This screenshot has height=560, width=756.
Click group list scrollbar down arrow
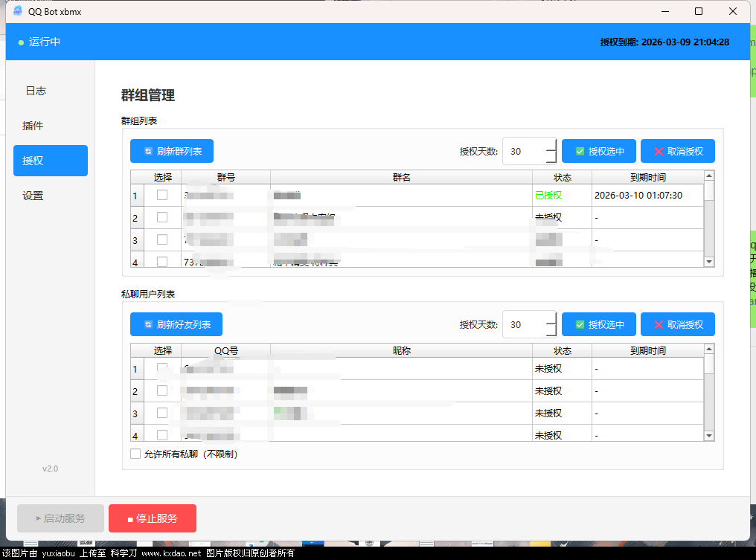click(708, 262)
